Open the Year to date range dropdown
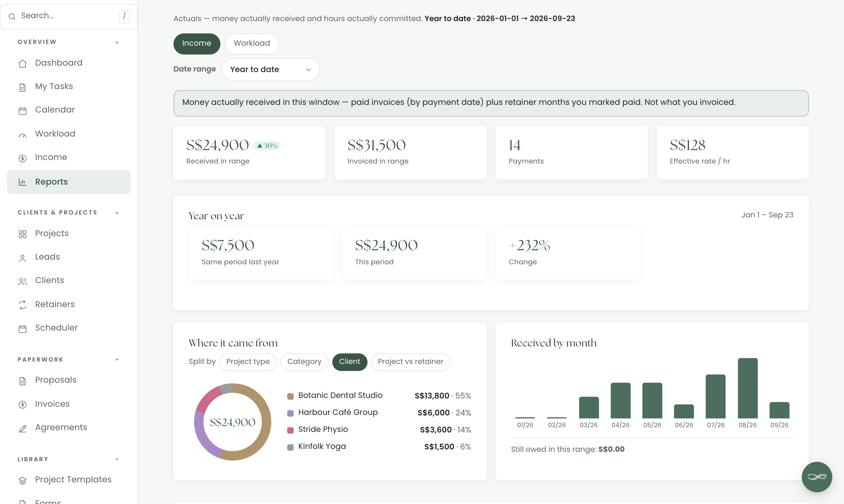844x504 pixels. click(x=270, y=69)
